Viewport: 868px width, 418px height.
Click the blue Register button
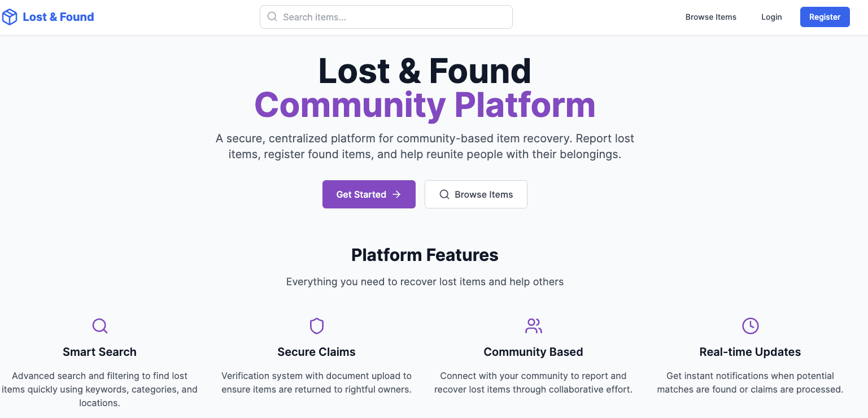pos(825,17)
